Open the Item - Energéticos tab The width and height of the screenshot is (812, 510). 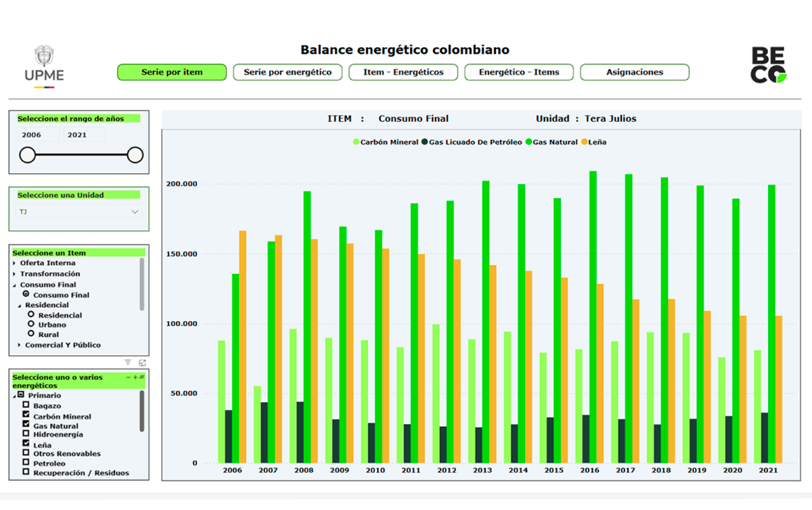[403, 72]
